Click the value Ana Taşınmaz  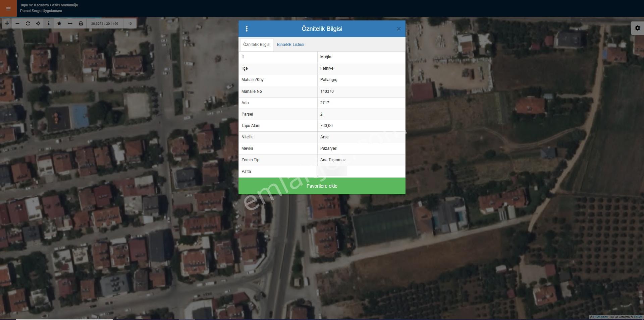point(333,160)
